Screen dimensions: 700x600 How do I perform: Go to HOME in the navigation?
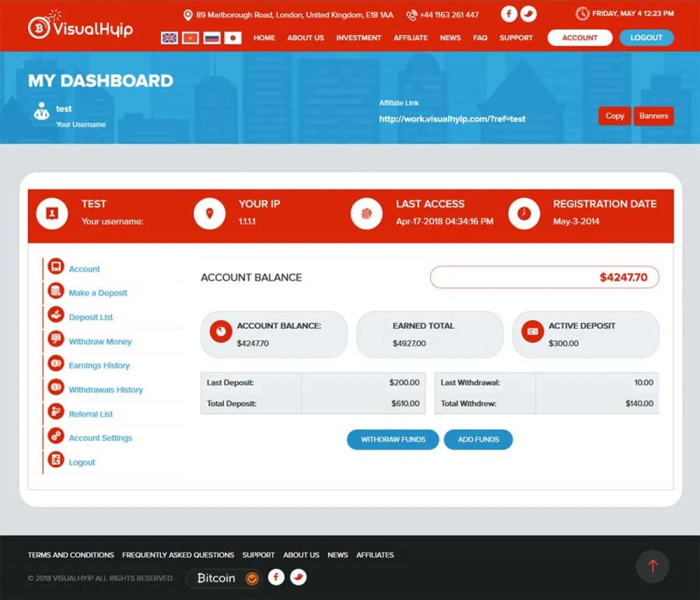click(264, 38)
